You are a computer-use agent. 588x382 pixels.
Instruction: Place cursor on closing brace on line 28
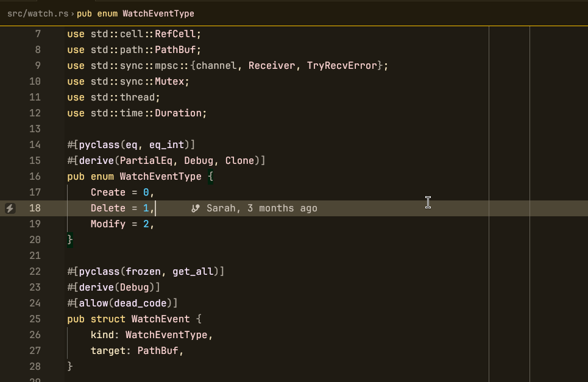tap(69, 366)
